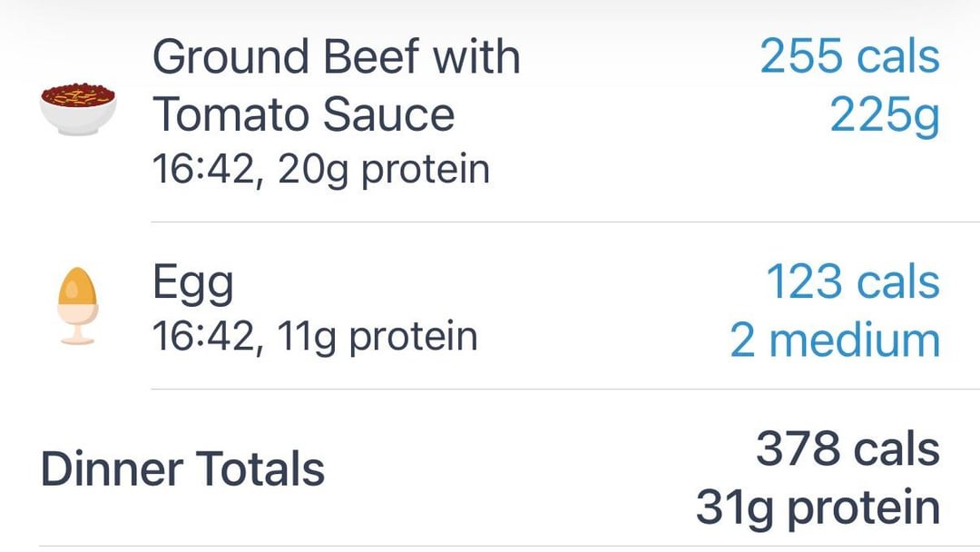Change the "2 medium" serving size
The image size is (980, 552).
[x=835, y=340]
